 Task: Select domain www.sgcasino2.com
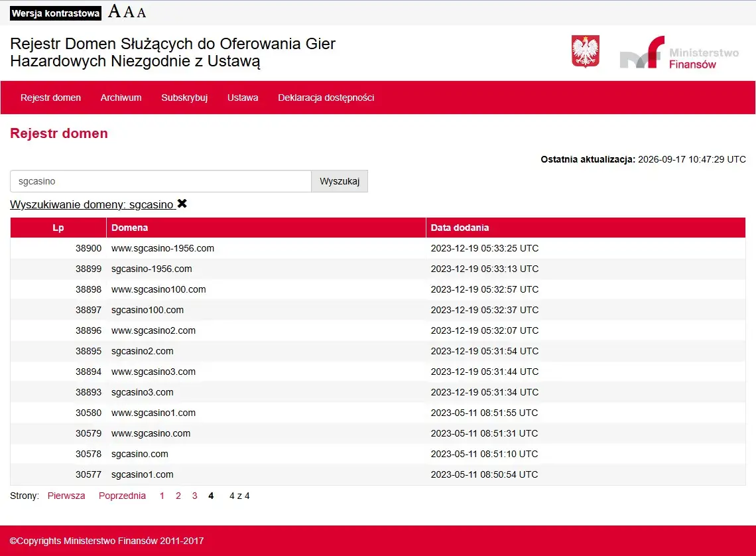click(x=153, y=331)
